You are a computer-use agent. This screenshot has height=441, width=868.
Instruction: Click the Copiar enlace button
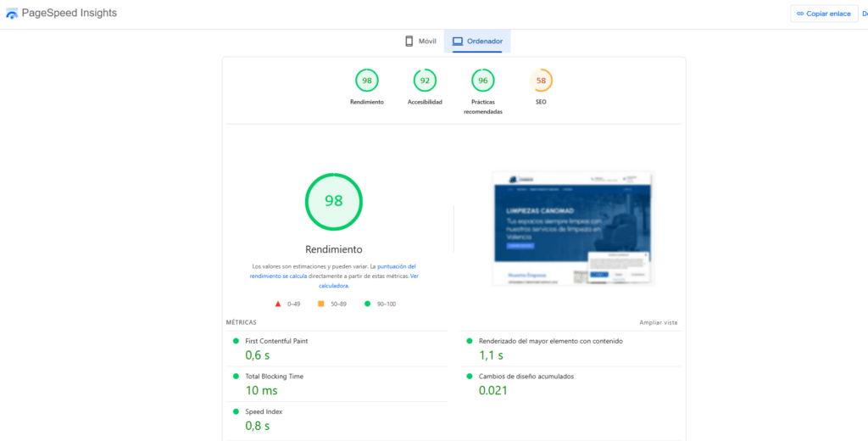pos(823,14)
